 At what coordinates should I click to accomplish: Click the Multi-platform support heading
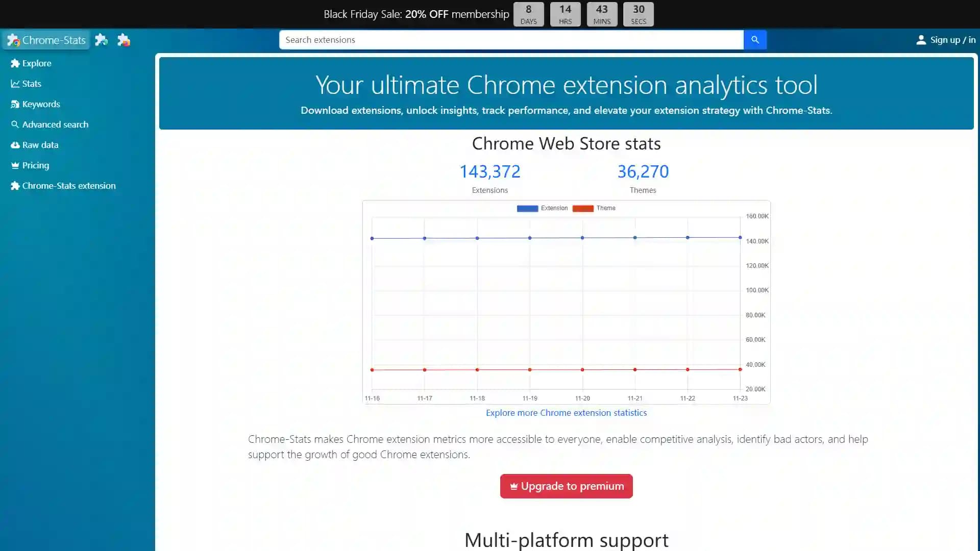click(x=566, y=540)
